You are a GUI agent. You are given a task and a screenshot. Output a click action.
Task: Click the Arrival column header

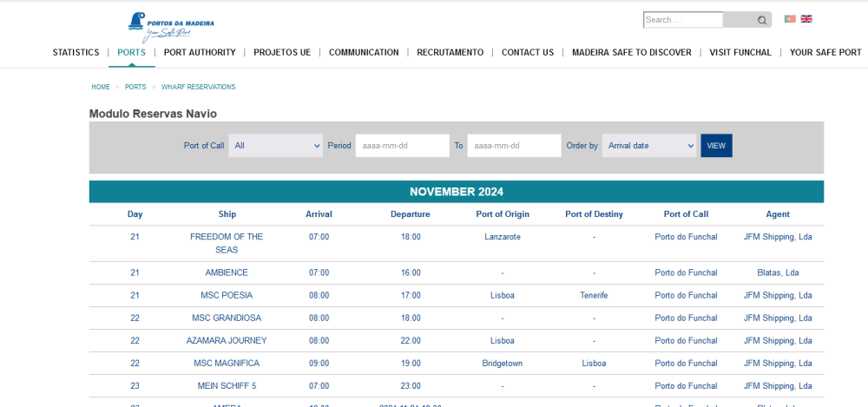click(x=319, y=214)
